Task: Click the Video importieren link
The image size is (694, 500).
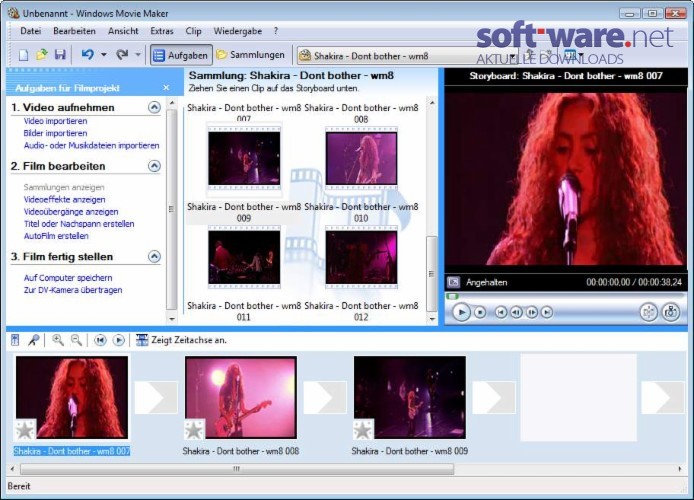Action: pyautogui.click(x=55, y=121)
